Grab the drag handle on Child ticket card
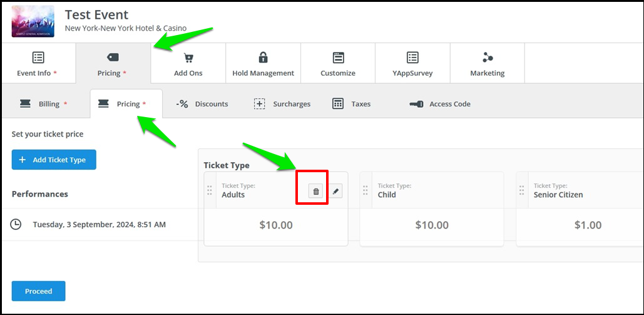Viewport: 644px width, 315px height. [365, 190]
